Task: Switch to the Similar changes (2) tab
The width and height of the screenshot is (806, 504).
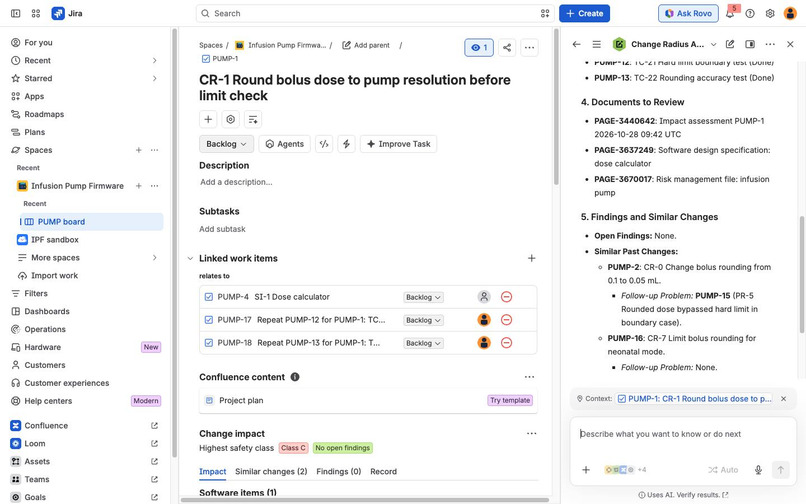Action: click(271, 472)
